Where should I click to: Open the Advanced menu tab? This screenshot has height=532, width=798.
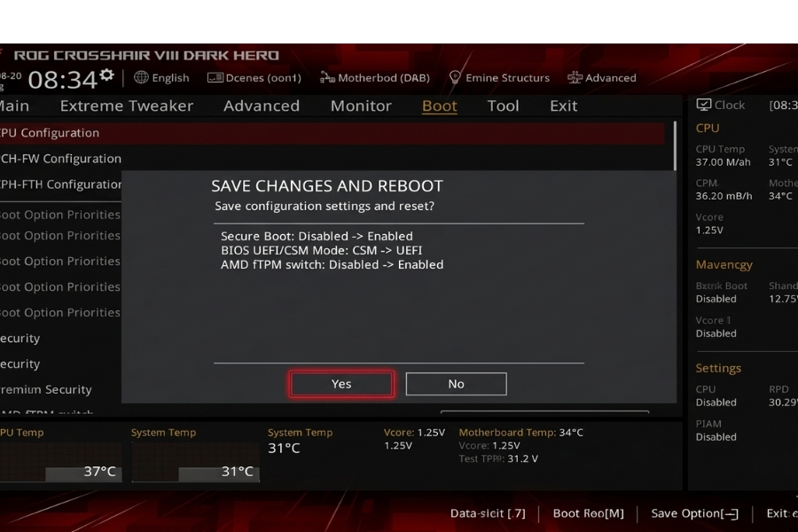[262, 106]
